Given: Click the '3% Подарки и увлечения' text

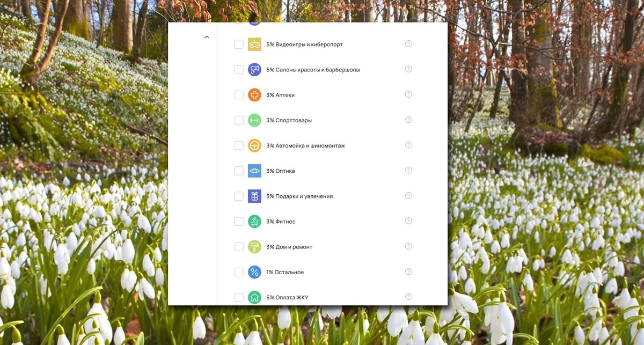Looking at the screenshot, I should click(299, 196).
